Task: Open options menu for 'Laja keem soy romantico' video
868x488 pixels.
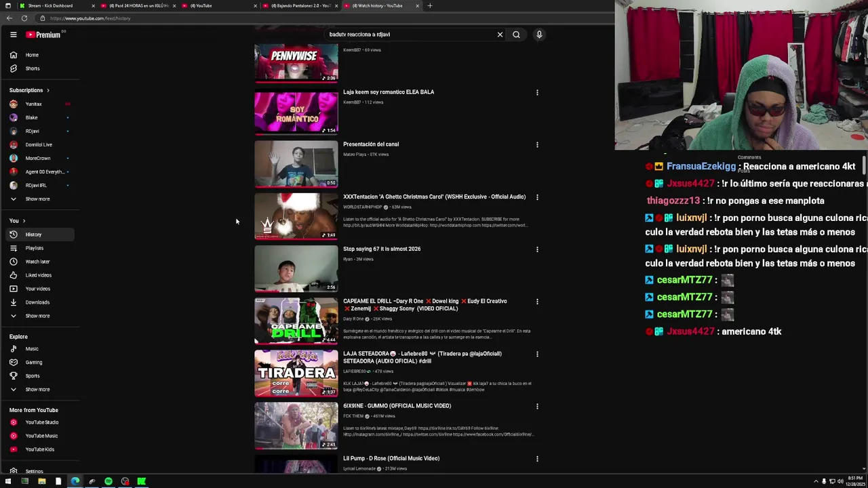Action: 537,92
